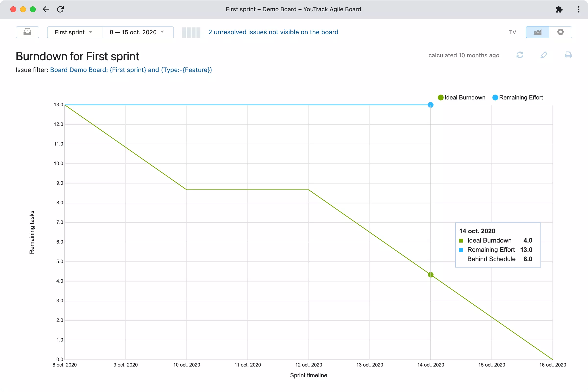
Task: Click 'Ideal Burndown 4.0' row in the tooltip
Action: (496, 241)
